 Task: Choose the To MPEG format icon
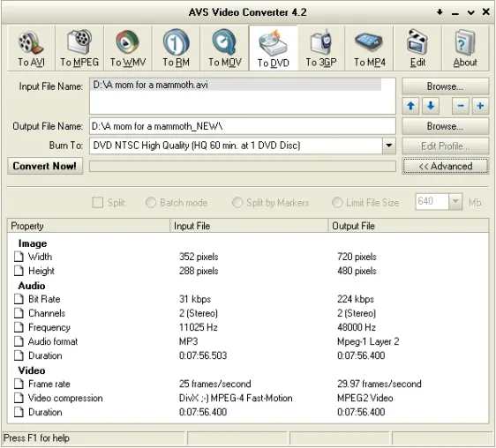click(x=79, y=48)
